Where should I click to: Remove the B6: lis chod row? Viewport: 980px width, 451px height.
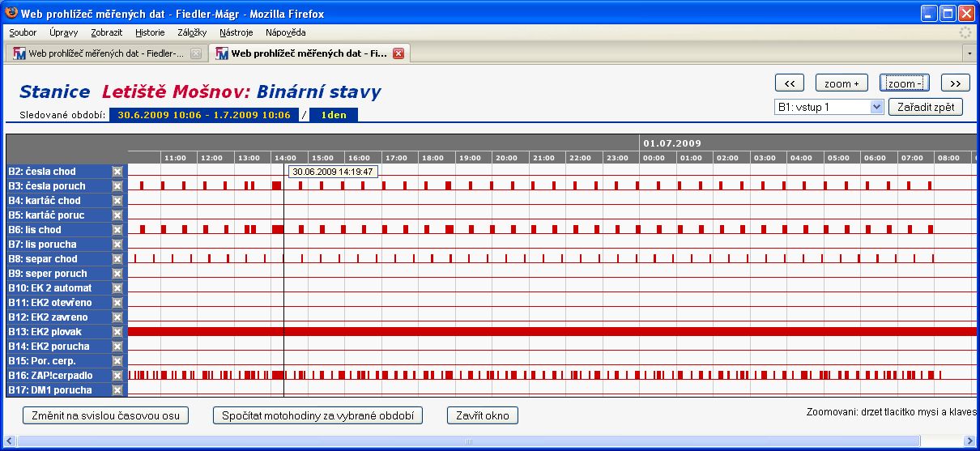pos(117,230)
